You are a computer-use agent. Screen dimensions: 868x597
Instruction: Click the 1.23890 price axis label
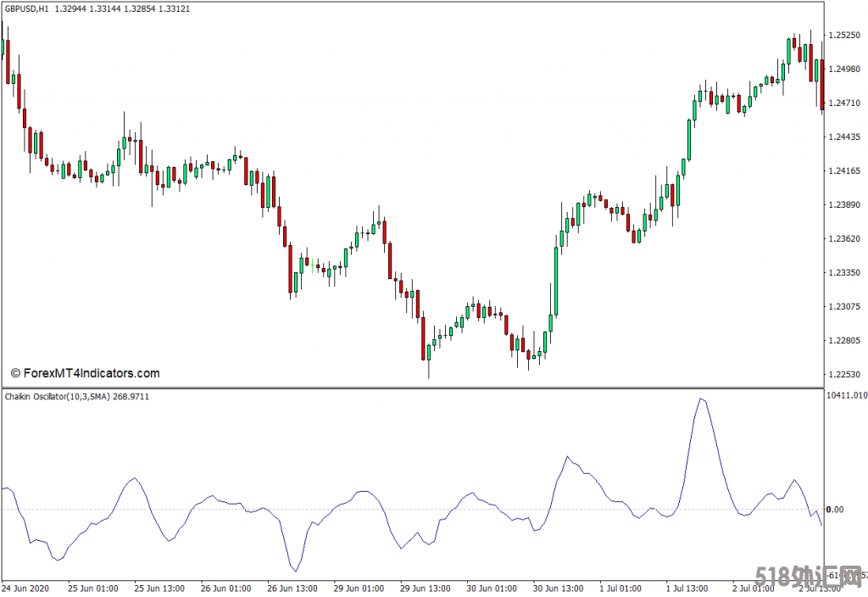coord(844,205)
